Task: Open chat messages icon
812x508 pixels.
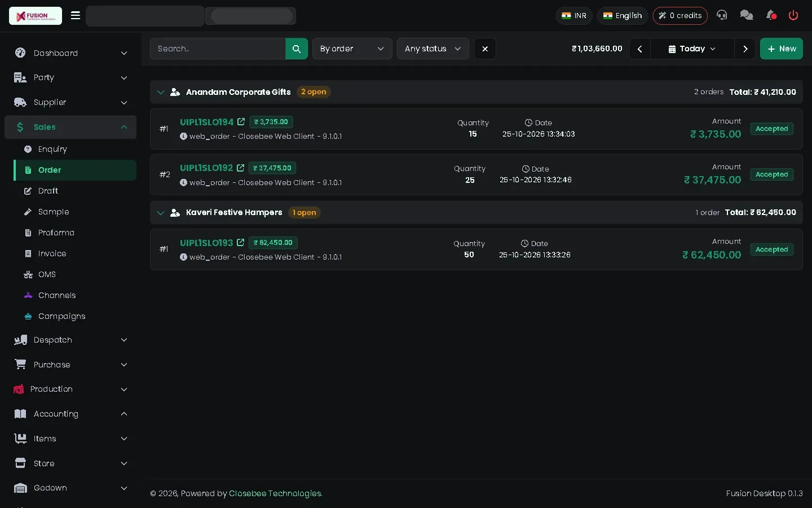Action: [747, 15]
